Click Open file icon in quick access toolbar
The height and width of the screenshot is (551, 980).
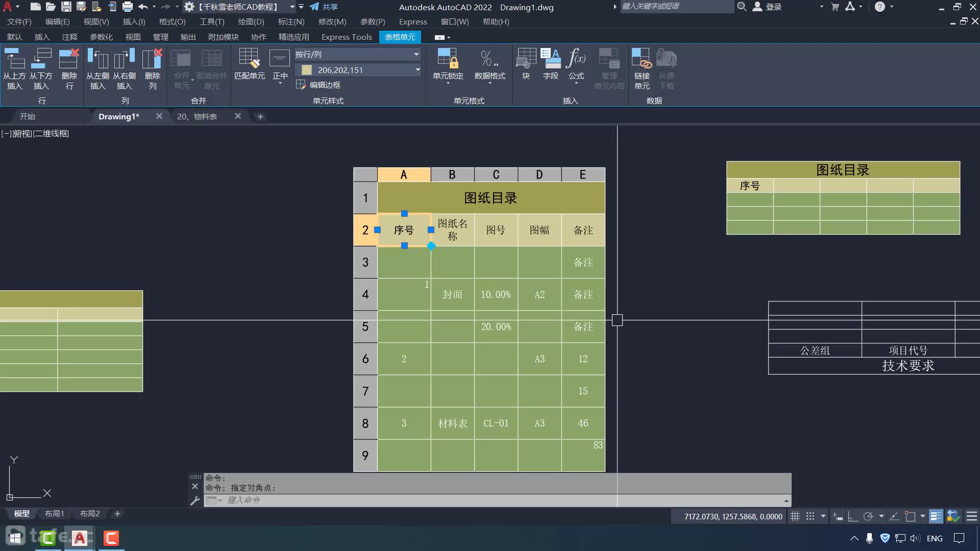click(51, 7)
